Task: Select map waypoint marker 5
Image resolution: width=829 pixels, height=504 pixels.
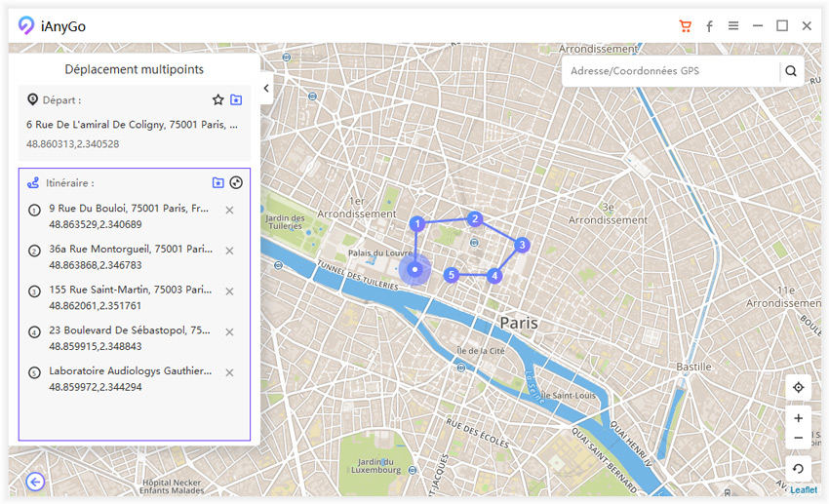Action: point(451,275)
